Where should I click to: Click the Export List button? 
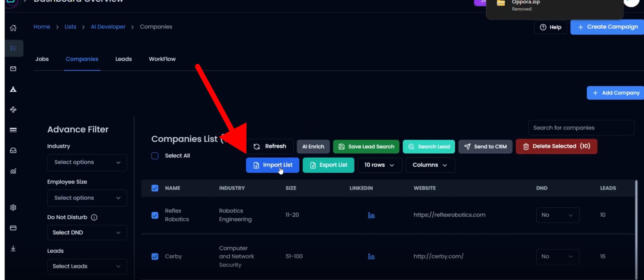click(328, 165)
